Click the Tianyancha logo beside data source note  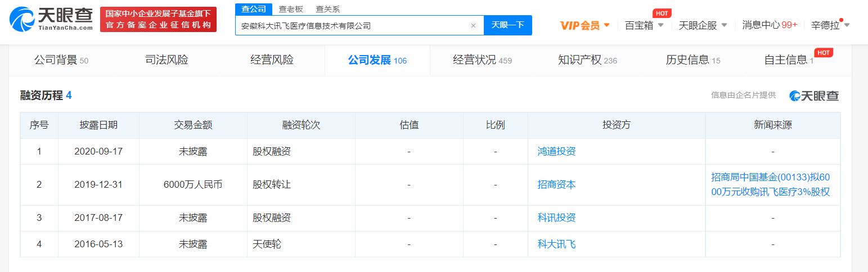click(x=814, y=96)
